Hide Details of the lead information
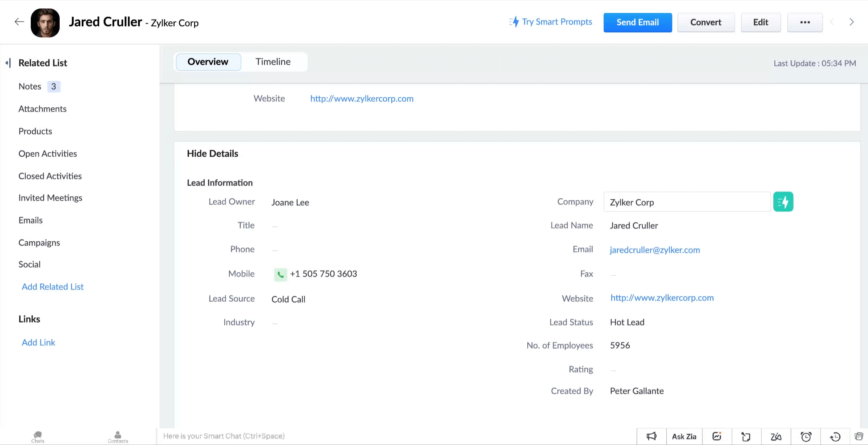 pos(212,153)
